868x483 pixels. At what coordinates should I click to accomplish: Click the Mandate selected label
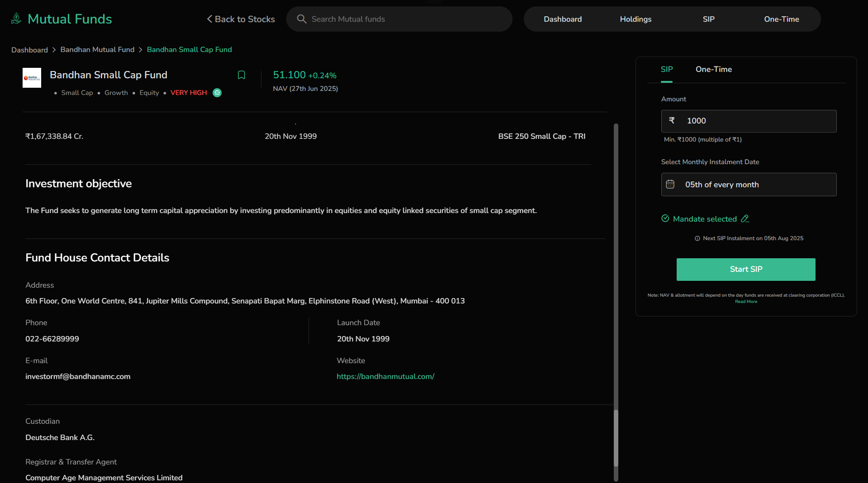click(x=705, y=219)
